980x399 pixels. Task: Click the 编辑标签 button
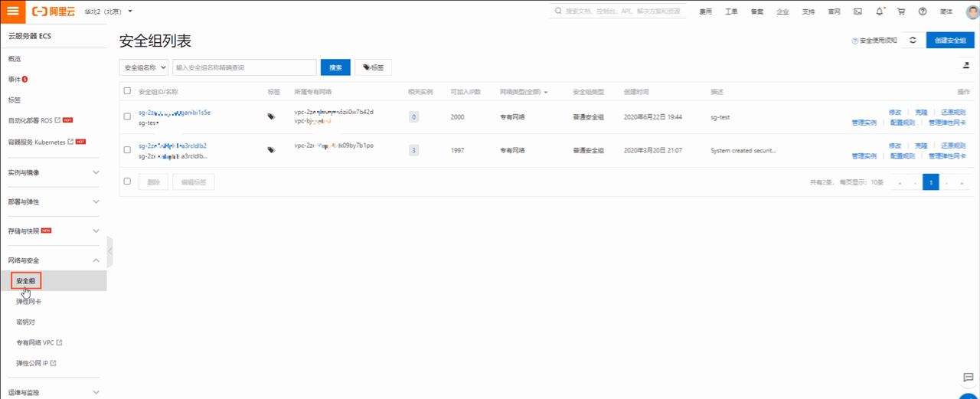click(193, 182)
